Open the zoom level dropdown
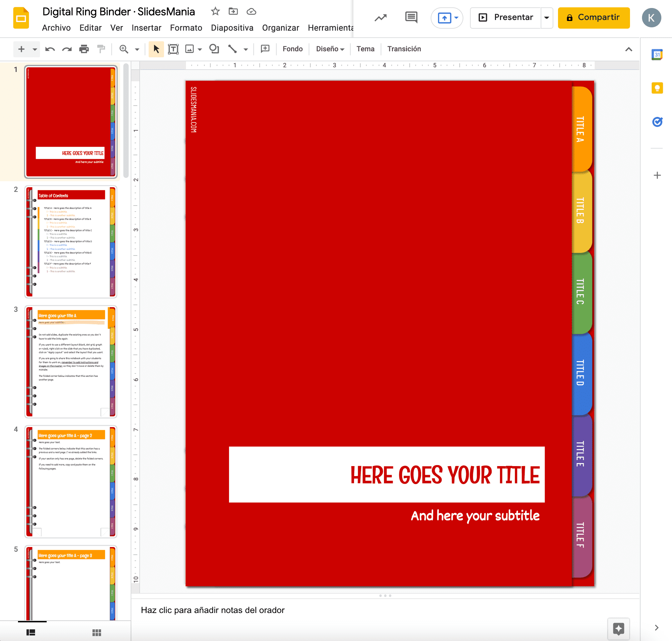 point(137,49)
